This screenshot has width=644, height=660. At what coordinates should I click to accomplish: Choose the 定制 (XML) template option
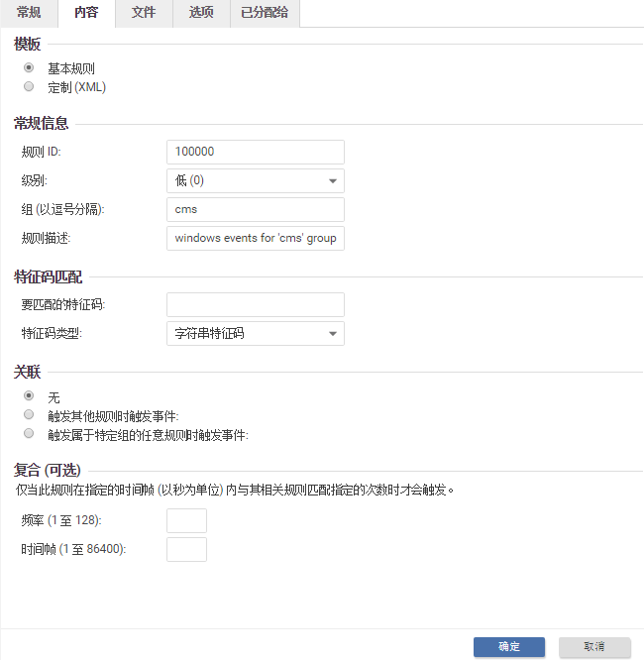[x=29, y=87]
